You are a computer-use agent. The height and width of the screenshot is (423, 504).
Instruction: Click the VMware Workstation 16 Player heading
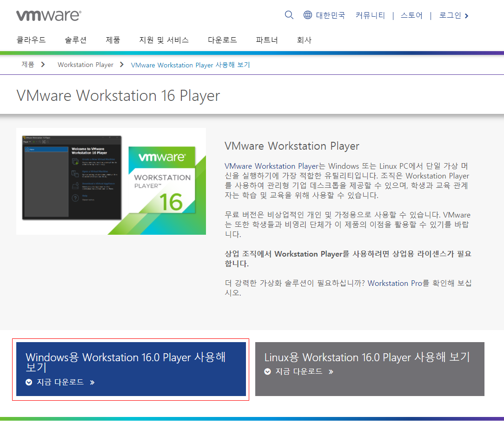pos(118,96)
